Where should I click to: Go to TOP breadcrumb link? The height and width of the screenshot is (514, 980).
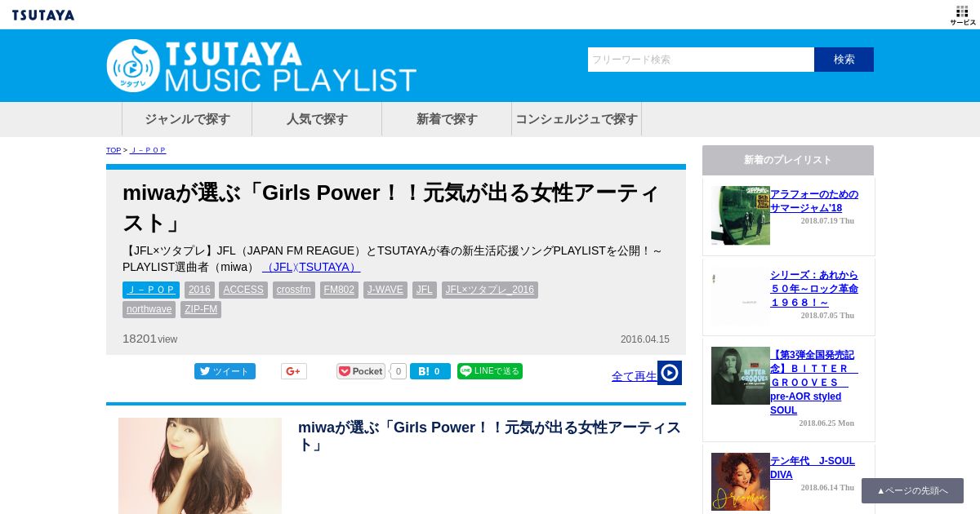114,150
